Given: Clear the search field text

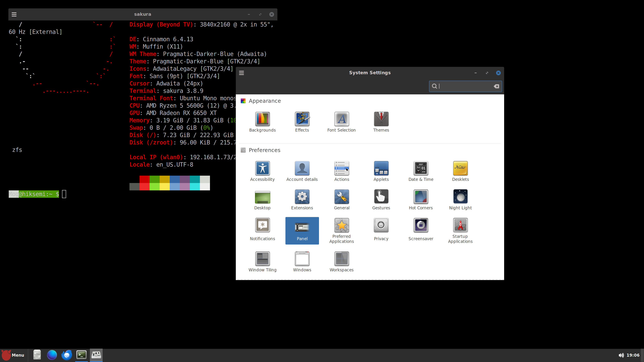Looking at the screenshot, I should click(496, 86).
